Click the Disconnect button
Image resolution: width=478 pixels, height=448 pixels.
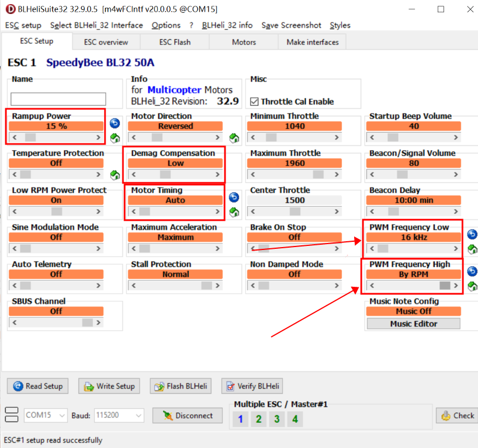[188, 415]
